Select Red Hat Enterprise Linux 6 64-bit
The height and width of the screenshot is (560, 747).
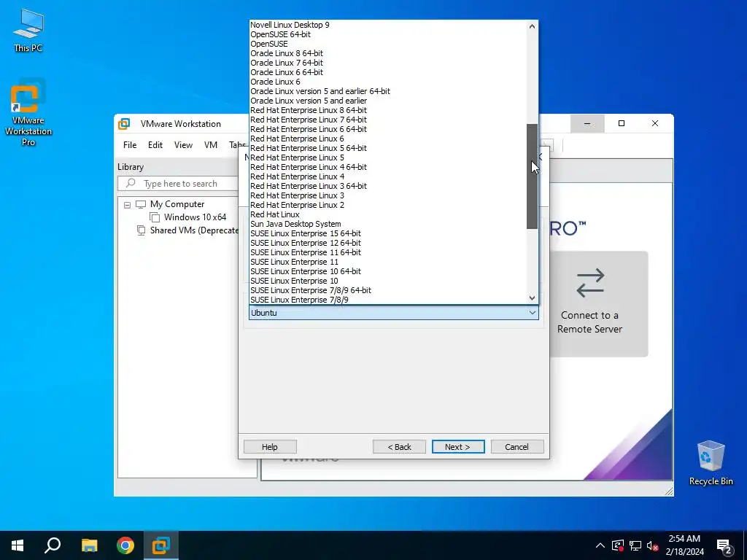(x=309, y=129)
